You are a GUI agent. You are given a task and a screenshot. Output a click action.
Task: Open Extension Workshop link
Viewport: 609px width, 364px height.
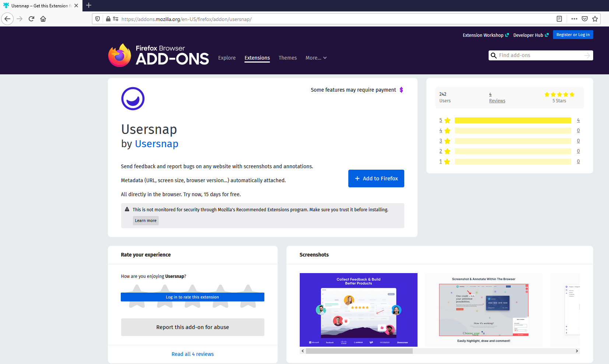pyautogui.click(x=486, y=35)
